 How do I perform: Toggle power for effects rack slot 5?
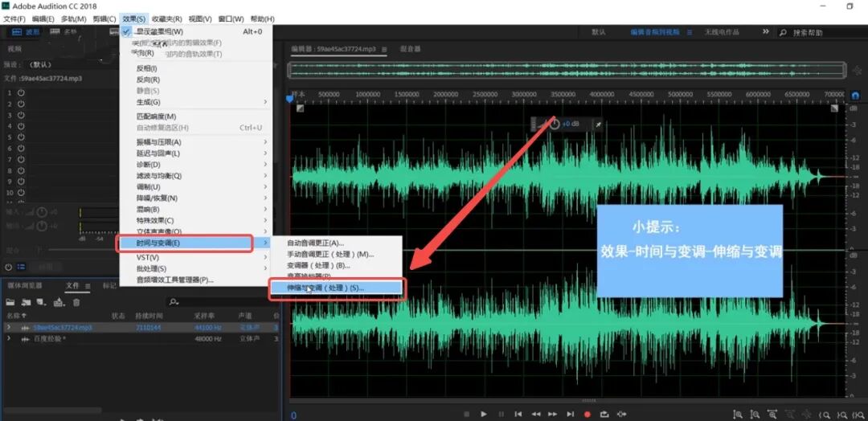[x=21, y=137]
